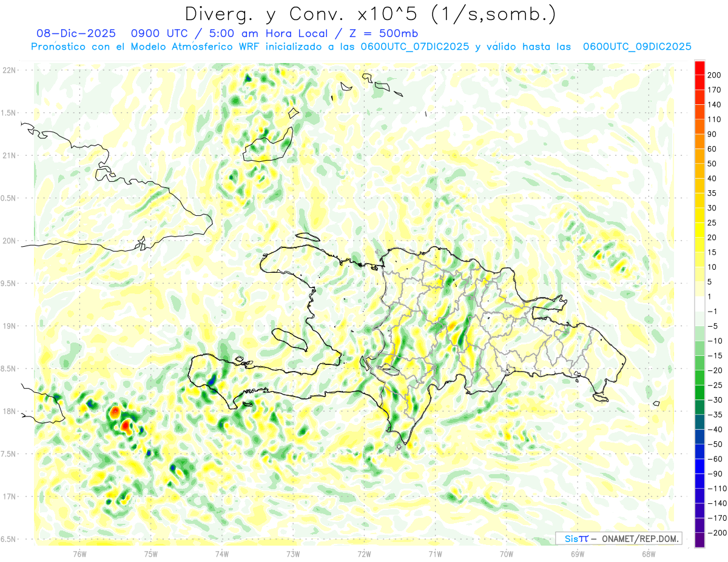This screenshot has width=728, height=562.
Task: Click the 'SisTT - ONAMET/REP.DOM.' credit box
Action: click(x=620, y=538)
